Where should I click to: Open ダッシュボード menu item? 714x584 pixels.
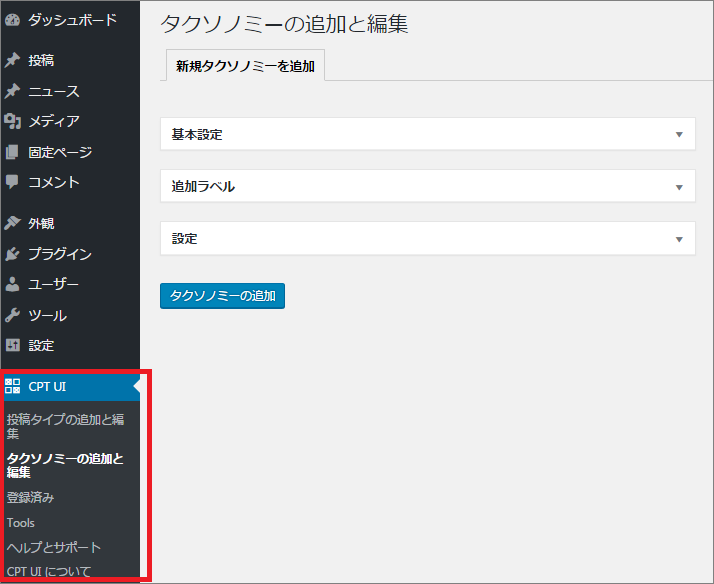coord(73,20)
